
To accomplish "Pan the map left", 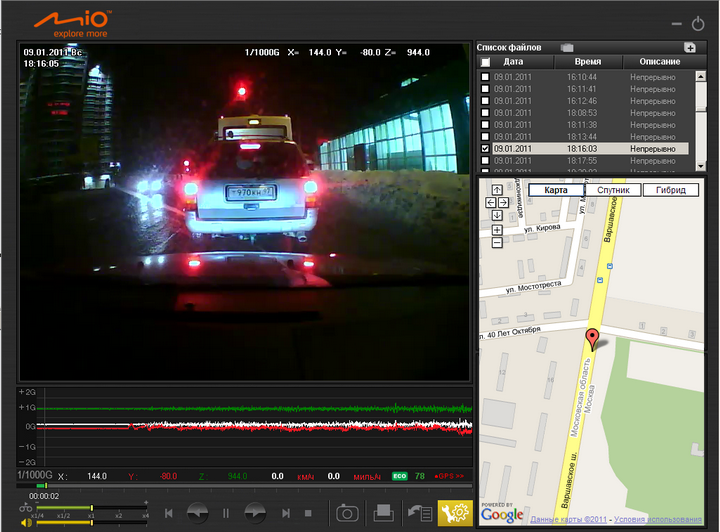I will [x=490, y=202].
